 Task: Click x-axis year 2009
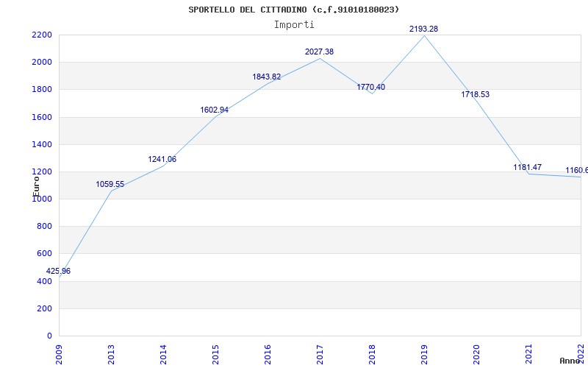tap(60, 354)
